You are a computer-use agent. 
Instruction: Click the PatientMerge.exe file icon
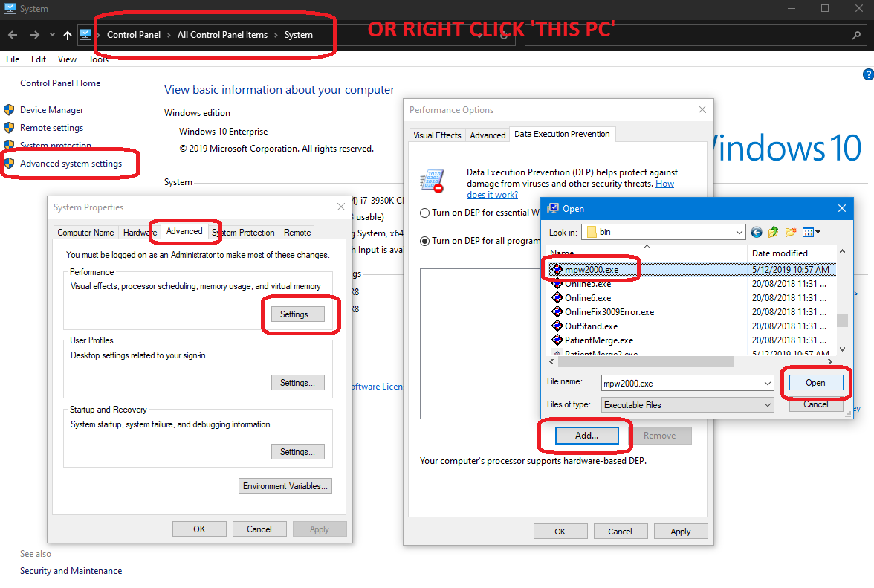coord(557,340)
